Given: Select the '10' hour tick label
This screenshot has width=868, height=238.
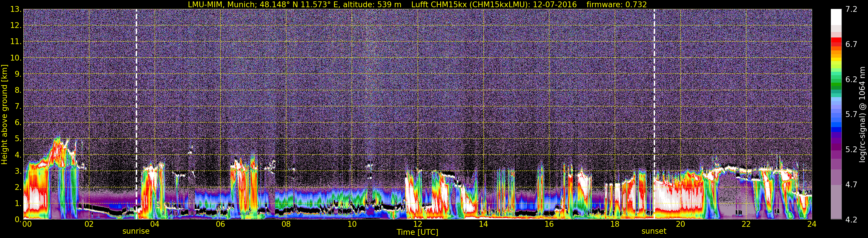Looking at the screenshot, I should click(x=352, y=224).
